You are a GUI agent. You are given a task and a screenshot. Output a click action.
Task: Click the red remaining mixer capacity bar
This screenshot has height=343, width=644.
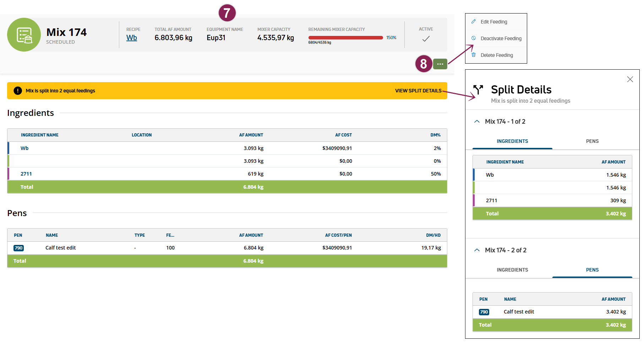coord(345,38)
